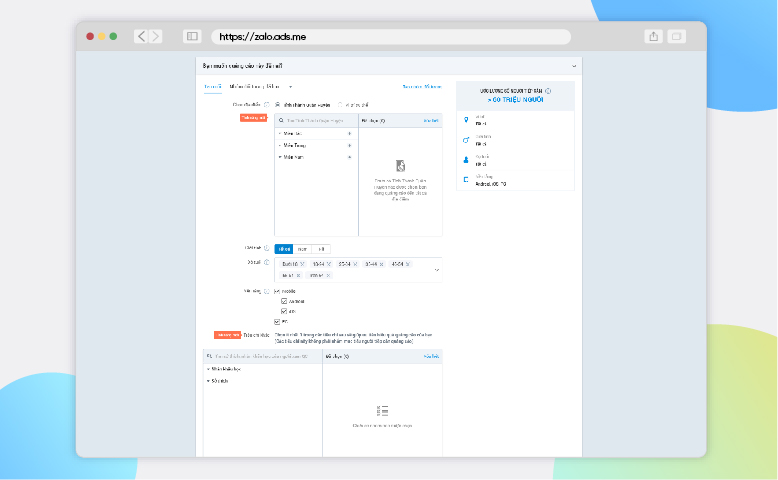This screenshot has width=778, height=480.
Task: Open the tab overview icon in browser
Action: 676,36
